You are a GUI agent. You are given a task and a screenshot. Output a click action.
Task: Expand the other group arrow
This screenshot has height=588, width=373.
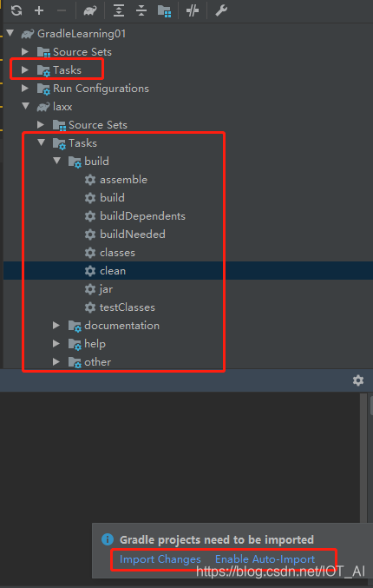coord(56,362)
